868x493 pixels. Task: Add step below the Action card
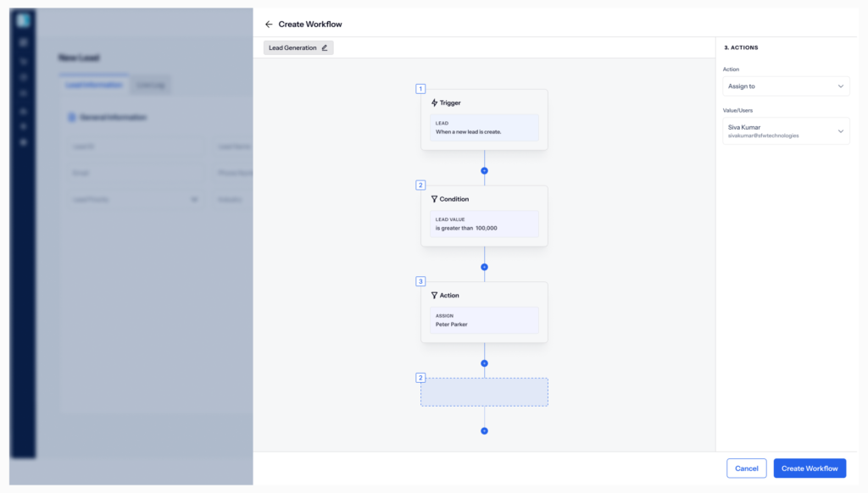[x=484, y=363]
